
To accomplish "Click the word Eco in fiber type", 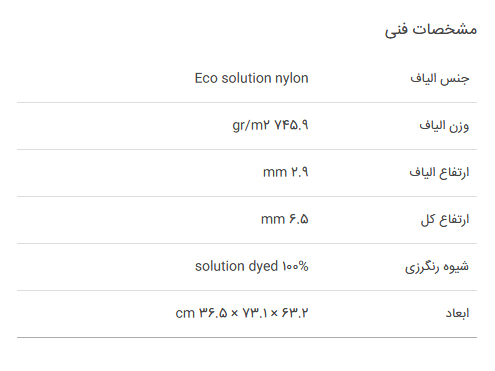I will click(x=206, y=79).
